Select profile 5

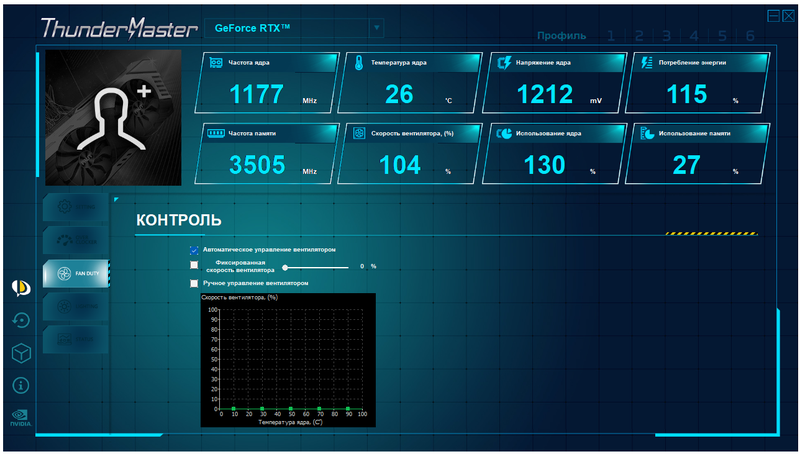(x=722, y=36)
